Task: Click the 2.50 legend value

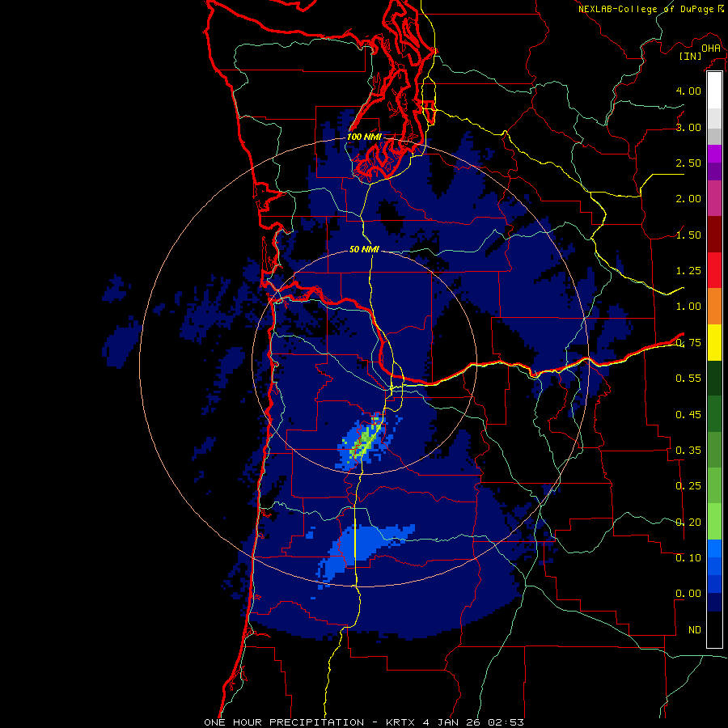Action: click(x=688, y=163)
